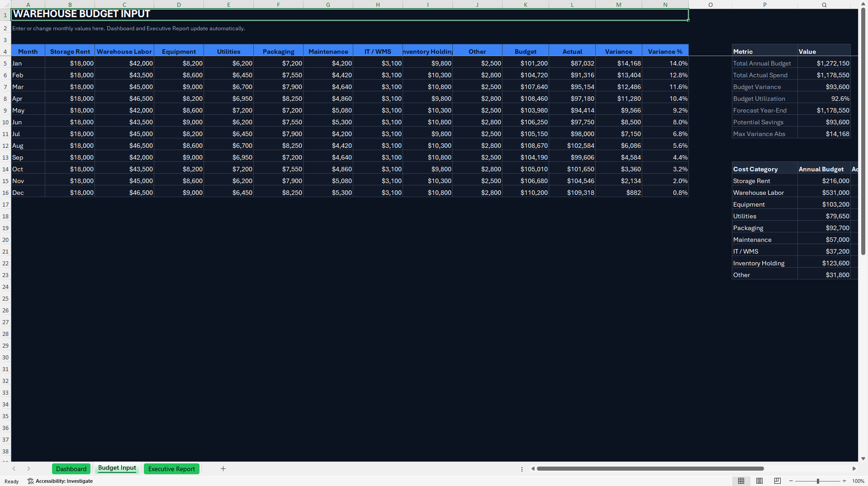Screen dimensions: 868x486
Task: Click the sheet tab options dots
Action: point(522,469)
